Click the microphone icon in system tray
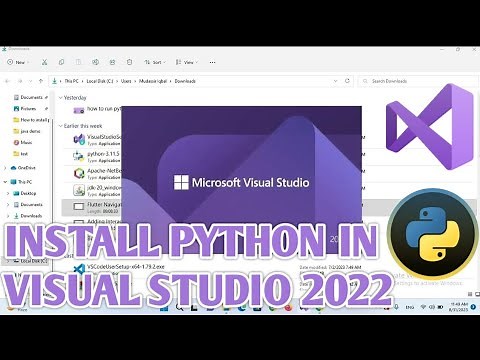480x360 pixels. point(396,307)
